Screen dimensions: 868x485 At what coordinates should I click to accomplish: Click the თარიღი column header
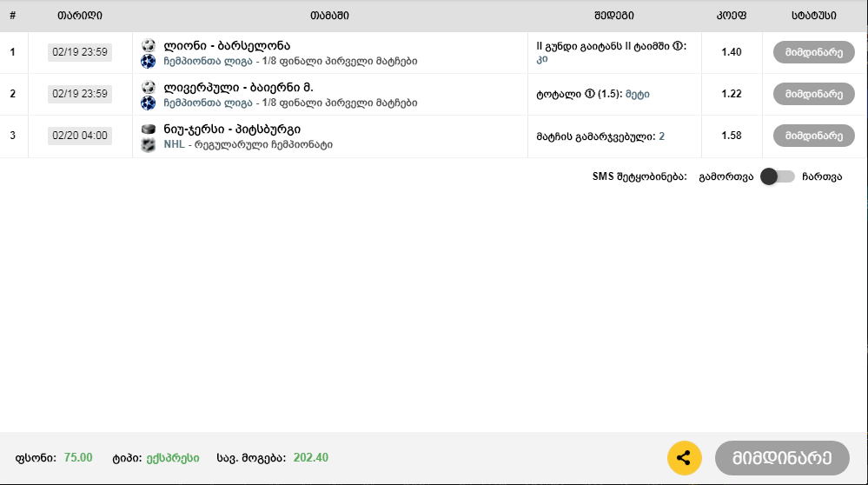click(80, 16)
